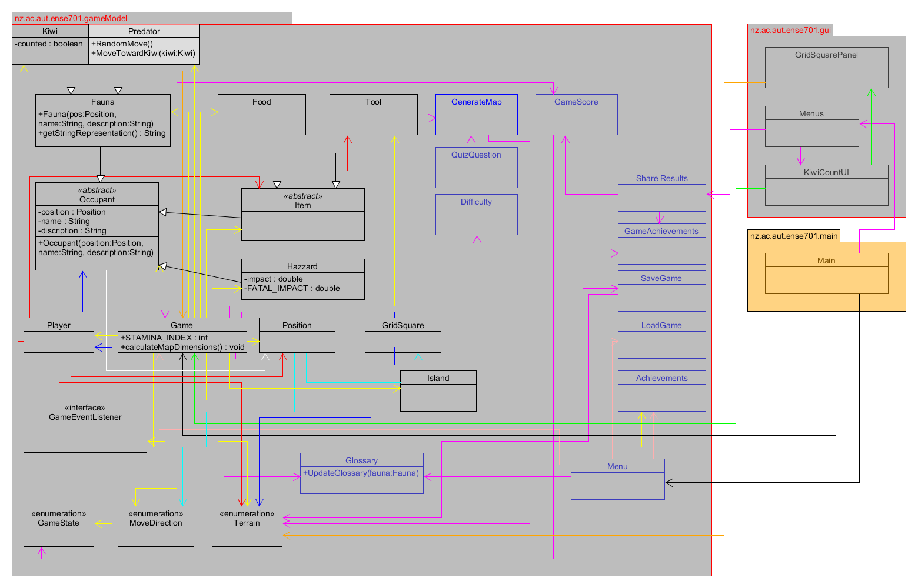The height and width of the screenshot is (588, 918).
Task: Click the +calculateMapDimensions() : void operation
Action: click(x=182, y=347)
